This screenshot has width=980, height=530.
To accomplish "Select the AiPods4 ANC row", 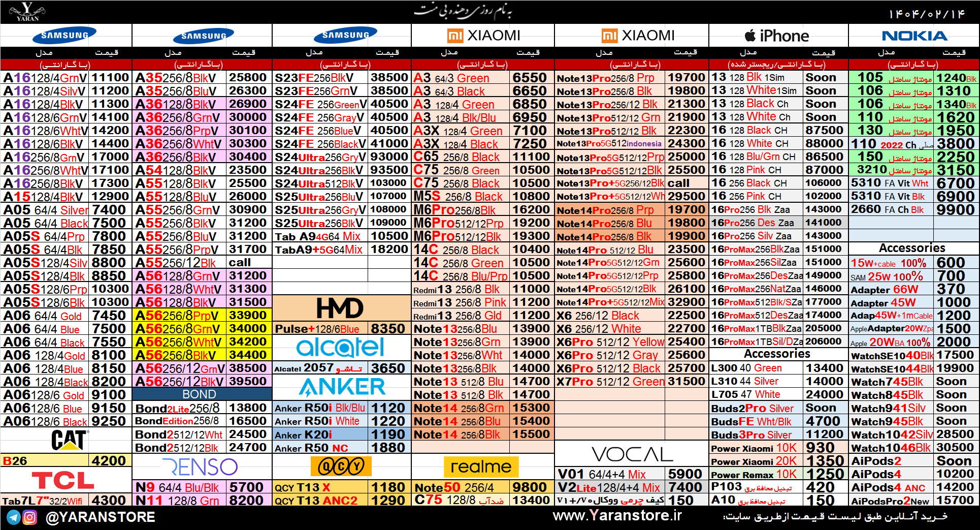I will pos(914,487).
